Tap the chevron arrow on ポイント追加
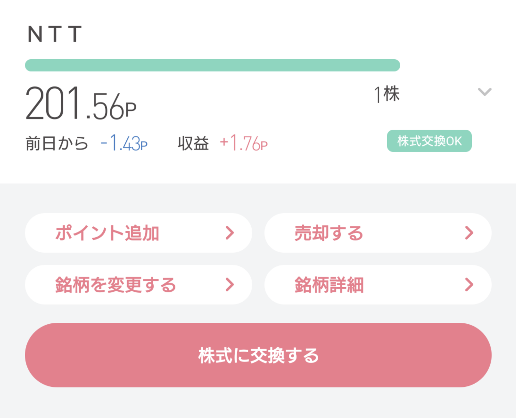Image resolution: width=516 pixels, height=420 pixels. (230, 233)
